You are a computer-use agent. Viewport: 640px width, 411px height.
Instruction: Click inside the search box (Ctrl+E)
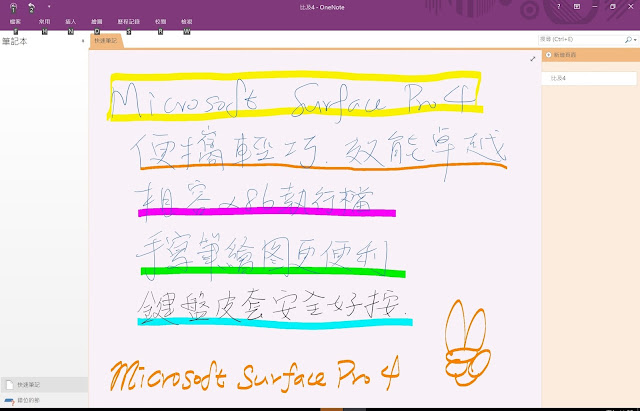click(x=581, y=40)
